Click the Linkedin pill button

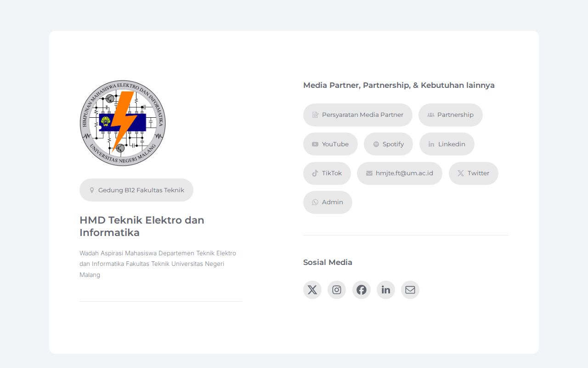point(447,144)
